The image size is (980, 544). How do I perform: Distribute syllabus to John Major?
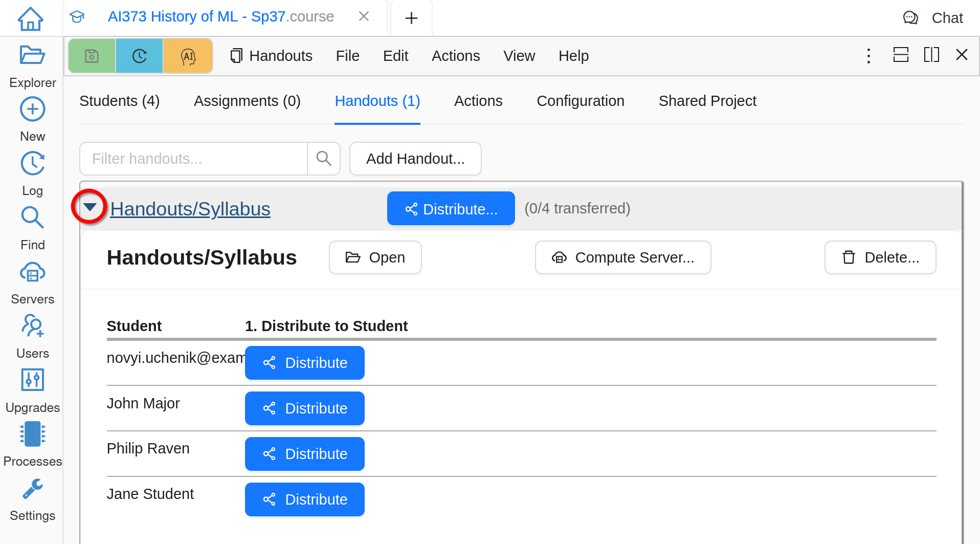point(304,408)
